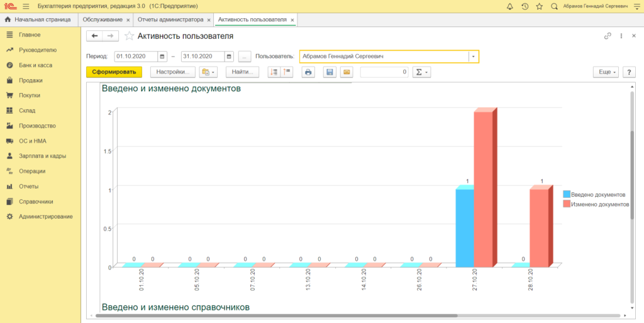Image resolution: width=644 pixels, height=323 pixels.
Task: Open the Администрирование sidebar section
Action: click(x=45, y=217)
